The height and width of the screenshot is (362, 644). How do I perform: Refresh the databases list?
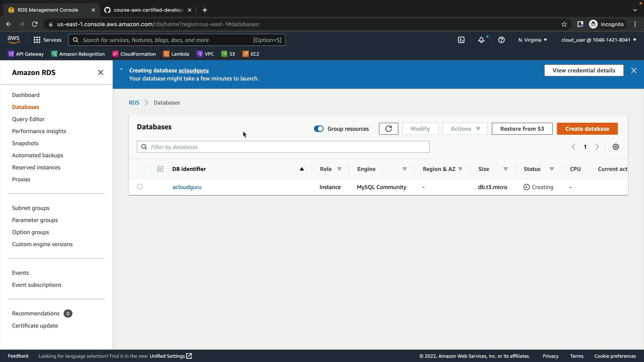(x=388, y=129)
